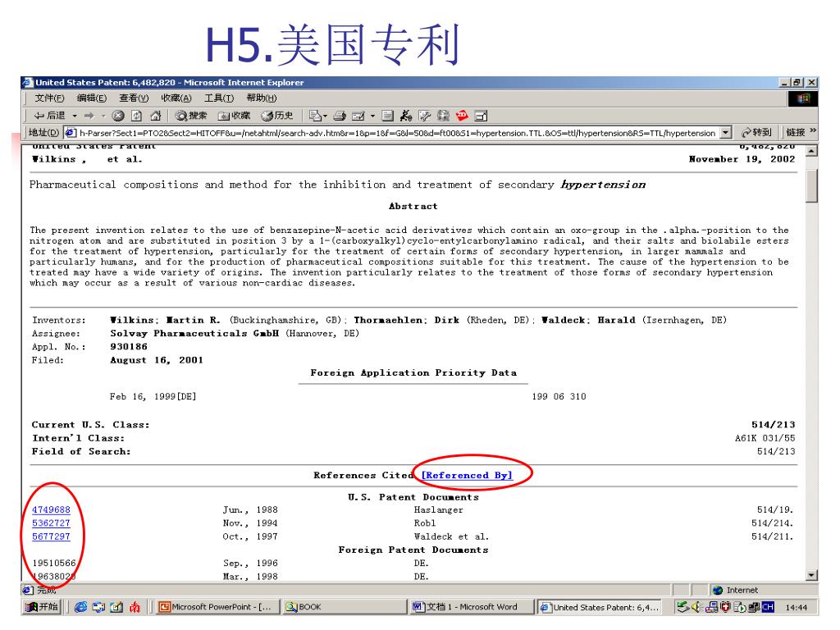
Task: Click inside the address bar URL field
Action: [396, 133]
